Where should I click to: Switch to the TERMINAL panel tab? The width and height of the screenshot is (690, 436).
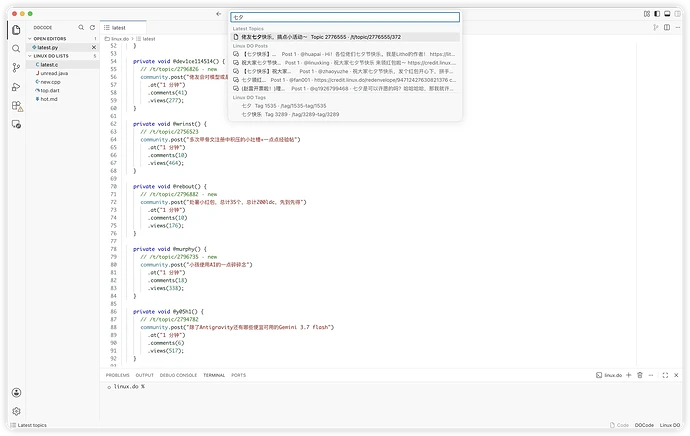pos(214,375)
